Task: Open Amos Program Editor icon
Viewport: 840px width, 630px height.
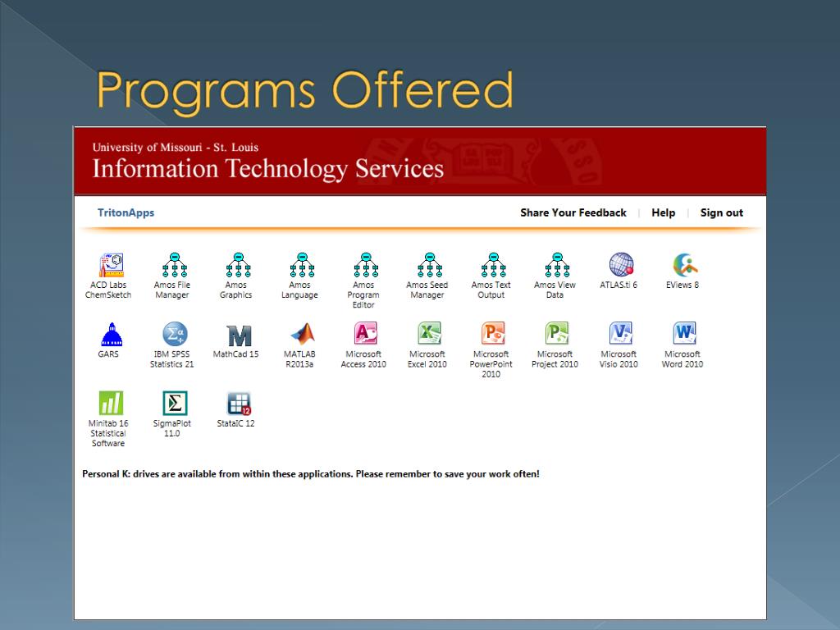Action: point(366,265)
